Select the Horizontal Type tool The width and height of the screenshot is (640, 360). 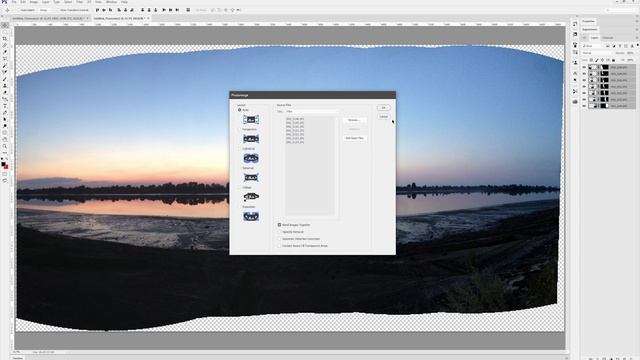click(x=5, y=106)
